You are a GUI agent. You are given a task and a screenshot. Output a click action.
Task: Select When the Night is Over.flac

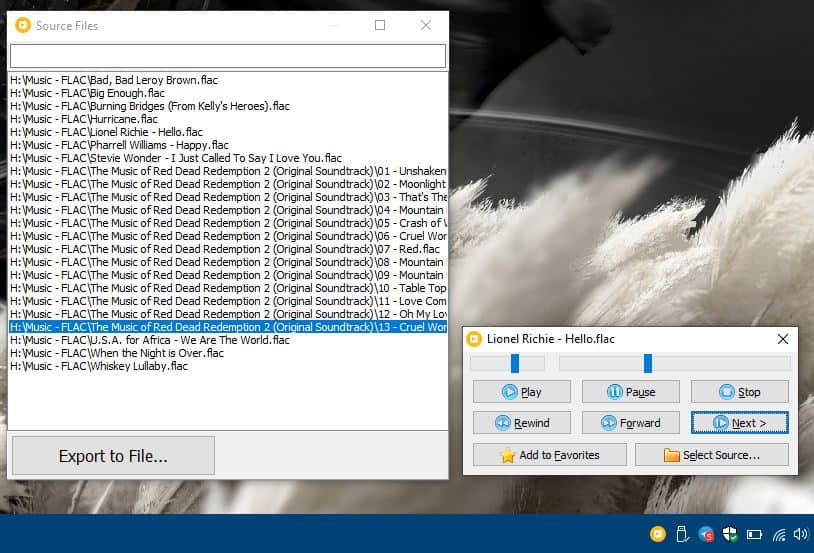(x=228, y=353)
